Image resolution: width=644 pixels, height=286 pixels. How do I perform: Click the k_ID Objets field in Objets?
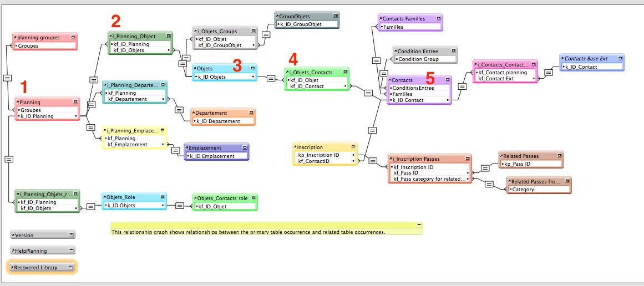tap(225, 76)
